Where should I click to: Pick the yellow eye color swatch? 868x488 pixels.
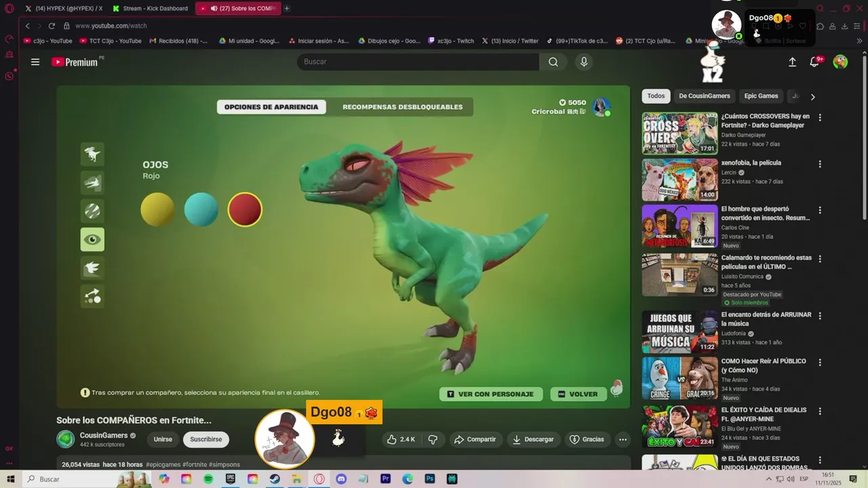pyautogui.click(x=157, y=209)
